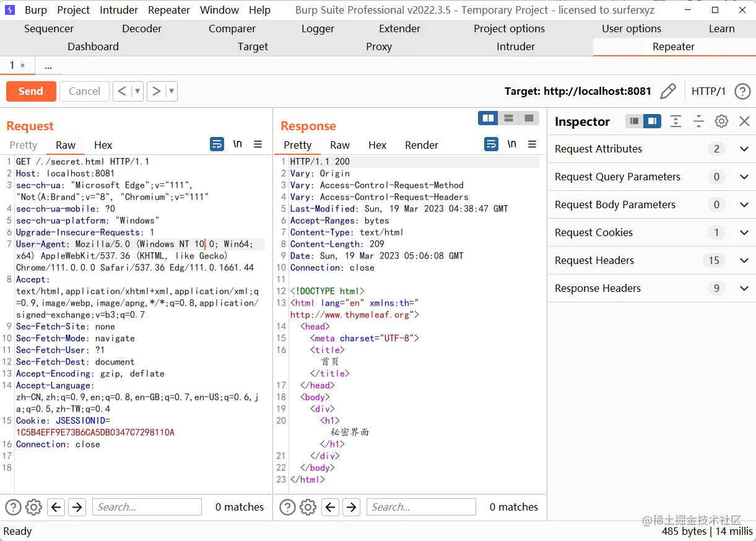Expand Request Query Parameters section
The width and height of the screenshot is (756, 541).
click(x=744, y=177)
